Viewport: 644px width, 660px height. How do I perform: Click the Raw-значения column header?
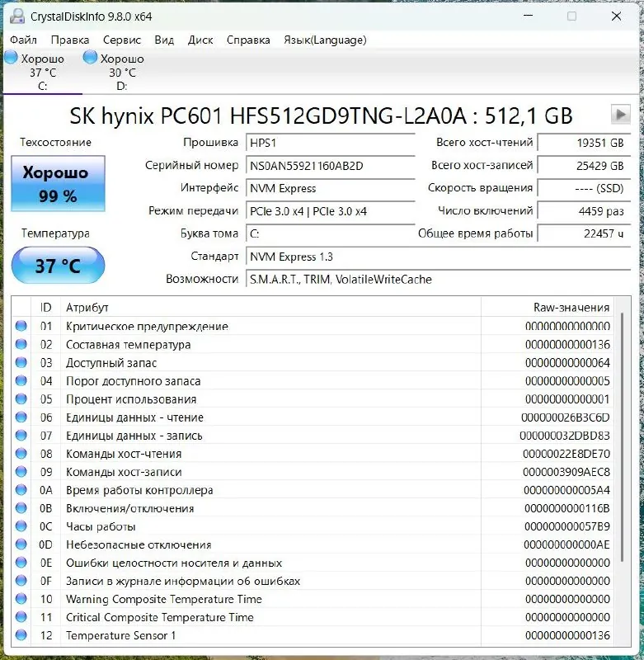click(x=548, y=308)
